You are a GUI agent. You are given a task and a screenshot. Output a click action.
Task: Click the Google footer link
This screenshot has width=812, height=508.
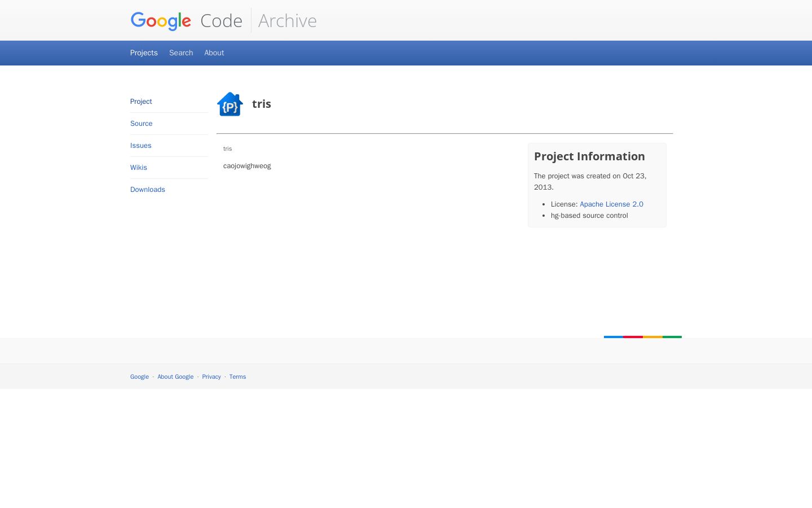[139, 376]
